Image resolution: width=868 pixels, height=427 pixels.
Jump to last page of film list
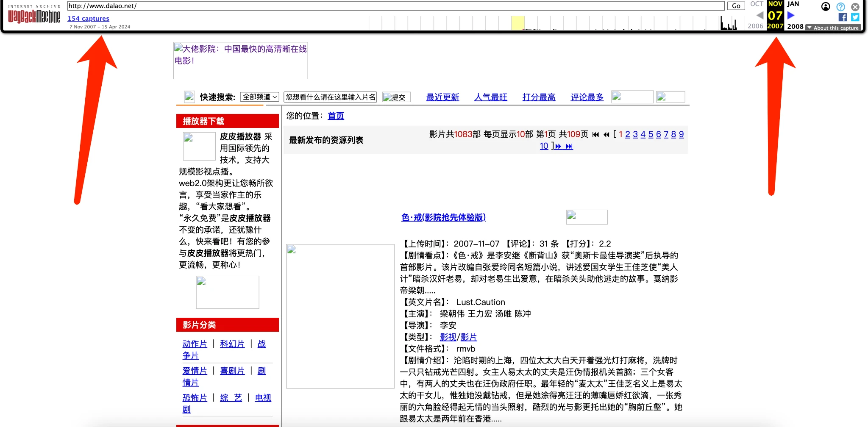(569, 146)
